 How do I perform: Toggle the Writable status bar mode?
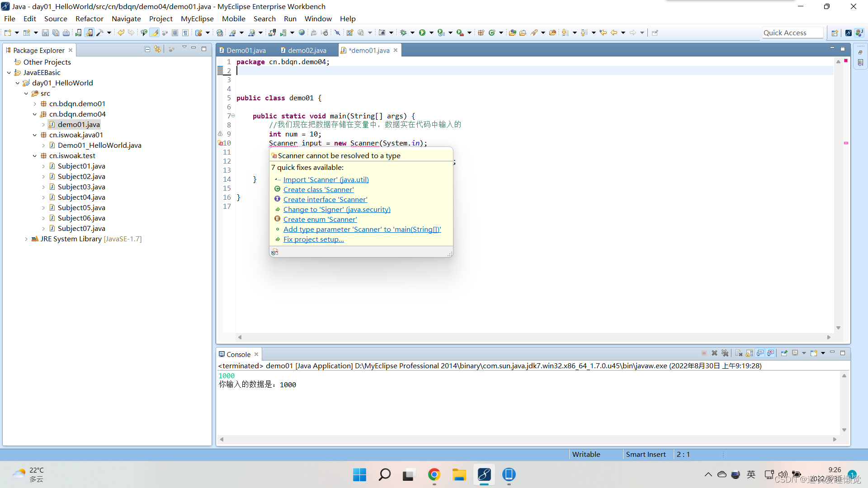coord(585,454)
